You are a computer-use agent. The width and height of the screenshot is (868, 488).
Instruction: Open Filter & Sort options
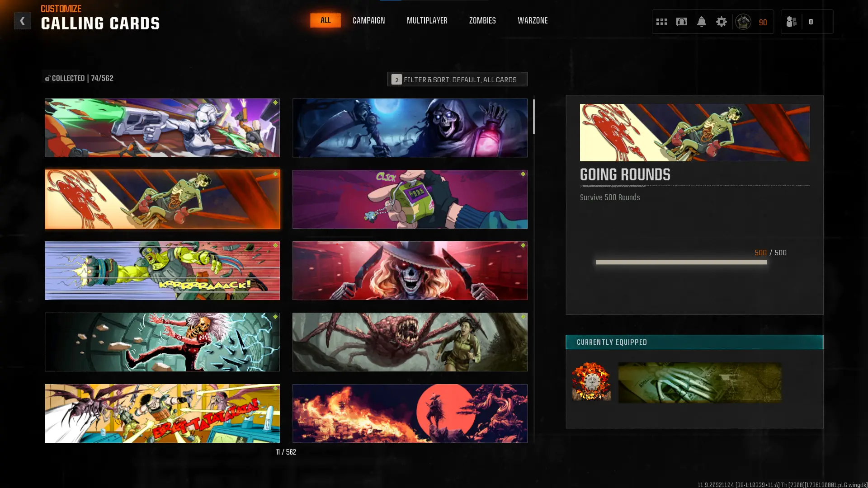457,80
